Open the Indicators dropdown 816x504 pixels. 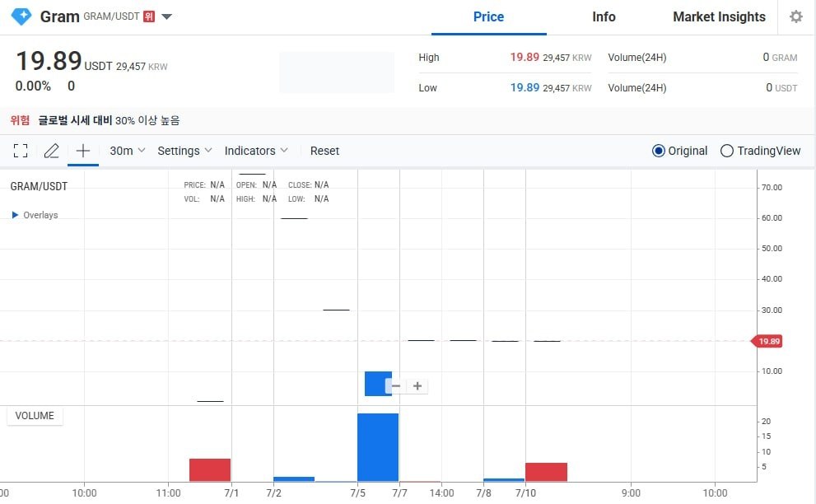pos(256,151)
